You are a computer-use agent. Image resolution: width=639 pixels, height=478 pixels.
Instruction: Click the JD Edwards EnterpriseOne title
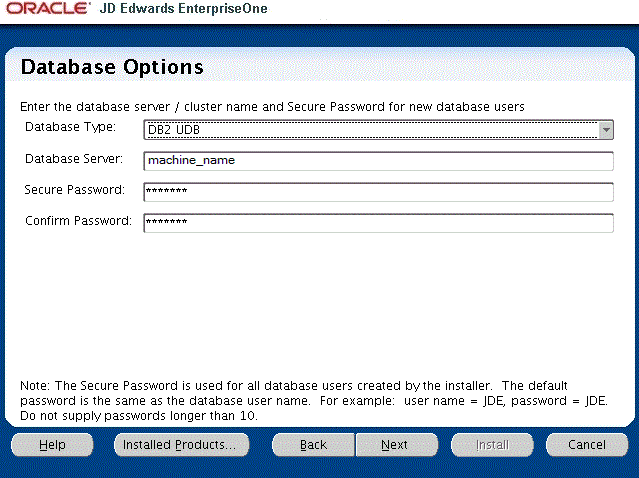[183, 9]
